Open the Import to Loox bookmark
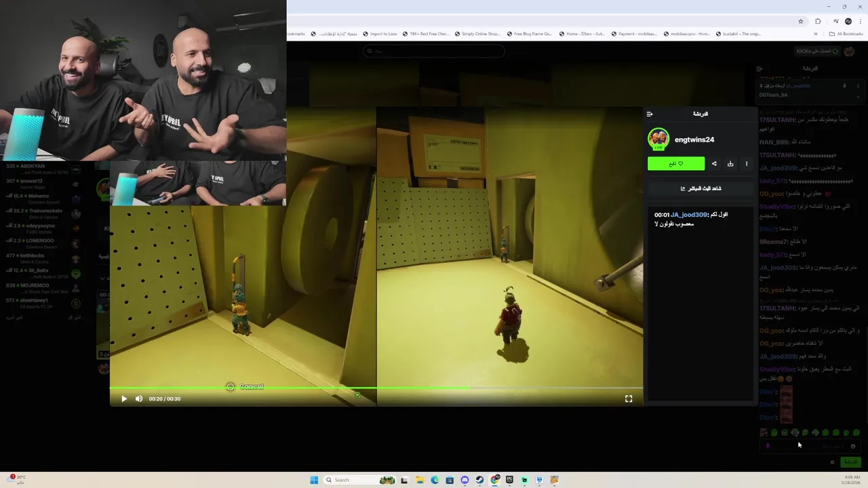 click(380, 34)
